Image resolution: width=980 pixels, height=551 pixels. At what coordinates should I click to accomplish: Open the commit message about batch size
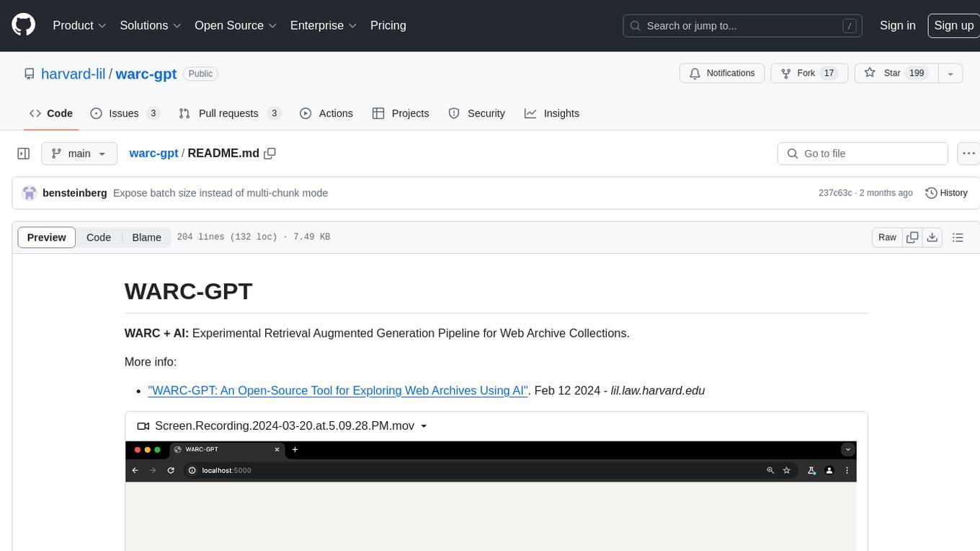(220, 193)
